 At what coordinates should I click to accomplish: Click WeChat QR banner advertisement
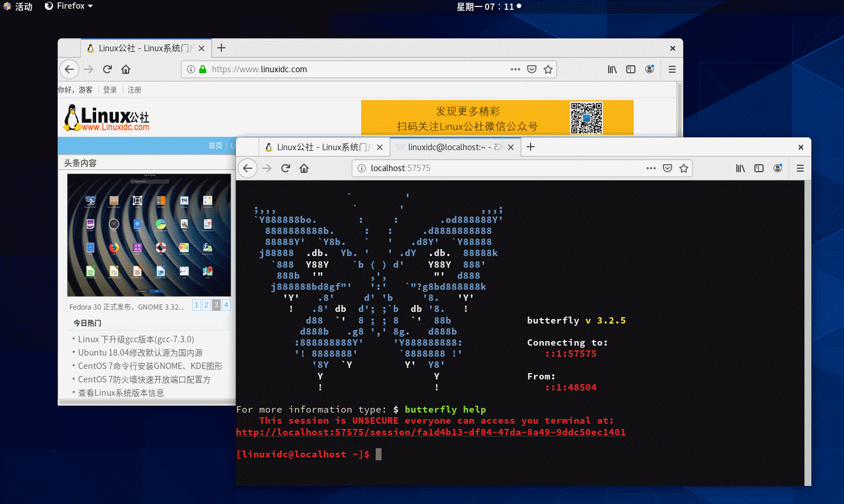pyautogui.click(x=497, y=118)
